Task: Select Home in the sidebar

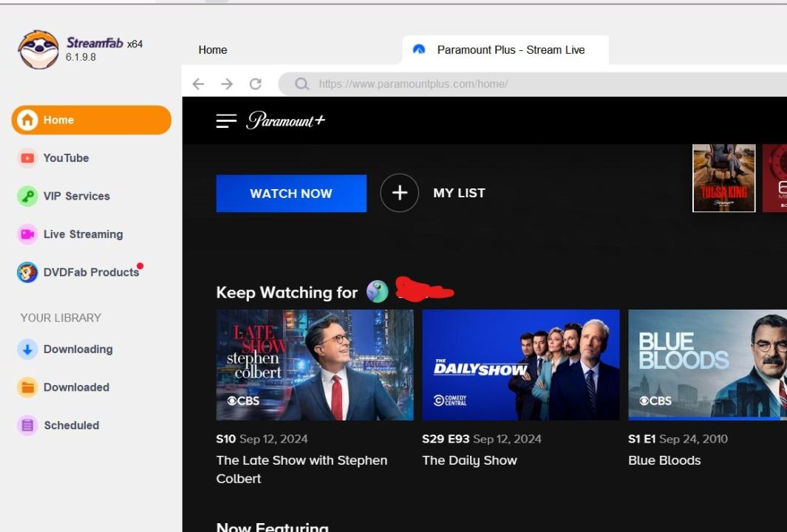Action: coord(92,120)
